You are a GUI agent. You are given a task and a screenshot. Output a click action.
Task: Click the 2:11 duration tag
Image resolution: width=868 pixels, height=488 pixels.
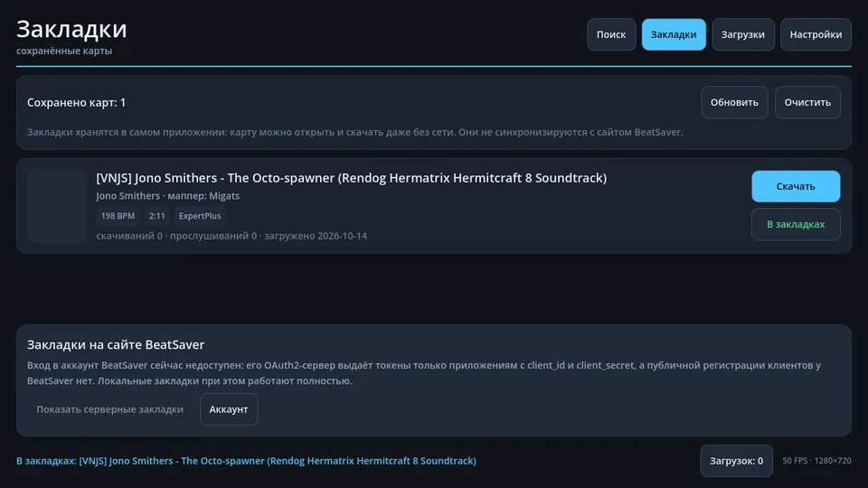pyautogui.click(x=156, y=216)
